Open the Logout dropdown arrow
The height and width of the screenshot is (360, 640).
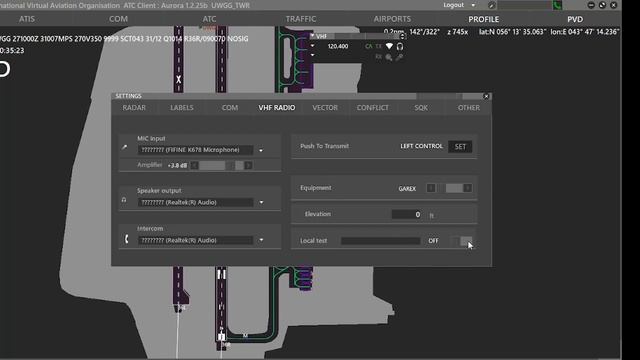click(473, 5)
